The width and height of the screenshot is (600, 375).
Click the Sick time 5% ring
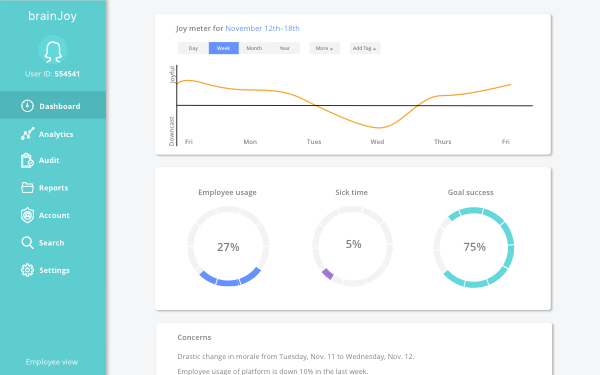click(352, 246)
